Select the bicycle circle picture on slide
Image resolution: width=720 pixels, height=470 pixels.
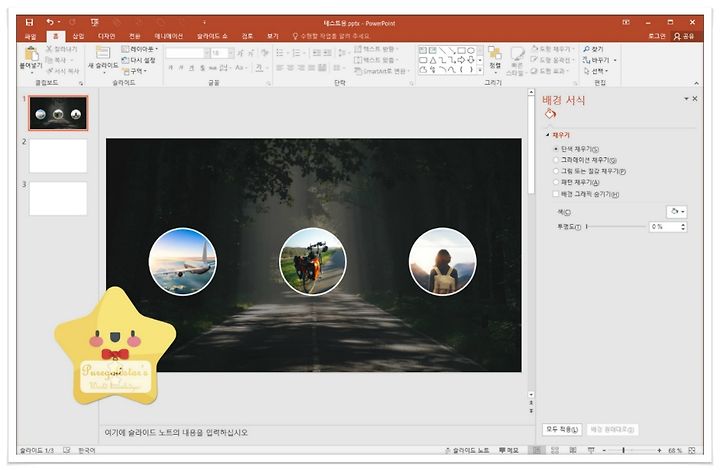pos(313,261)
